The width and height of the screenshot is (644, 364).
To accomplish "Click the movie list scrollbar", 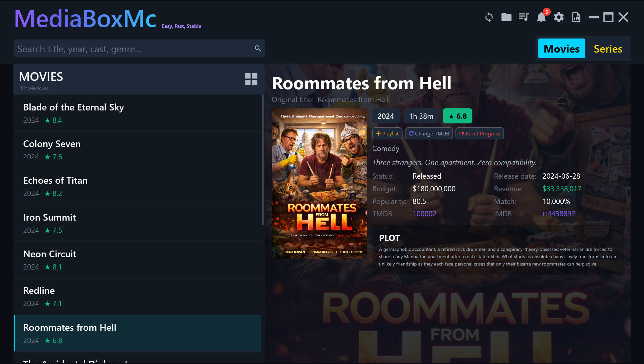I will [x=263, y=160].
